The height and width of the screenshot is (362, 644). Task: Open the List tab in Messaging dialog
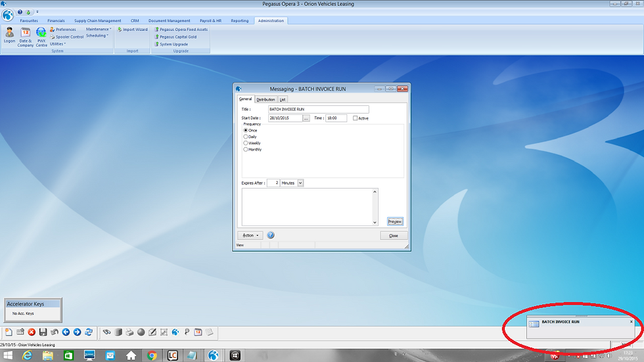(x=283, y=99)
